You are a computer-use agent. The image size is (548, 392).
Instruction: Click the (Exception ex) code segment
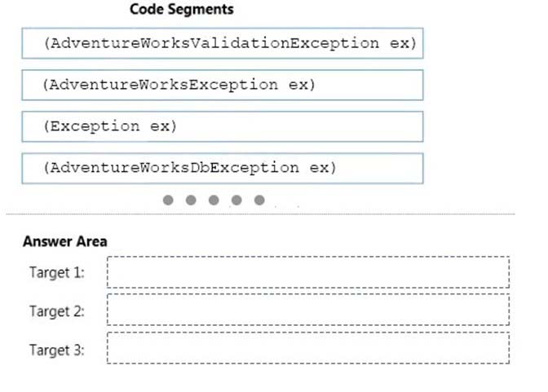coord(223,126)
